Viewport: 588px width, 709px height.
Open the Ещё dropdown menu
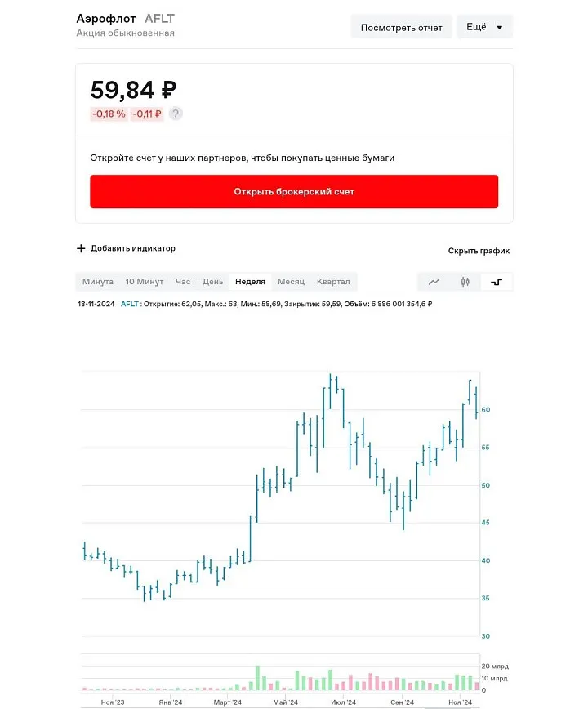click(484, 27)
